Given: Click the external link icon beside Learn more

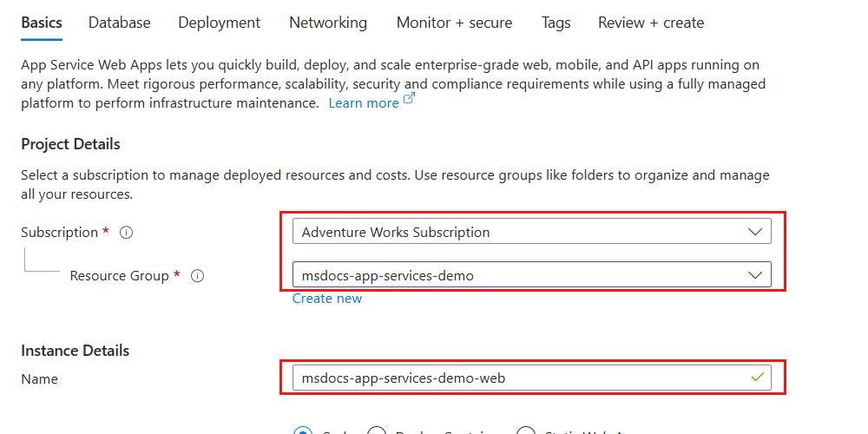Looking at the screenshot, I should pos(409,99).
